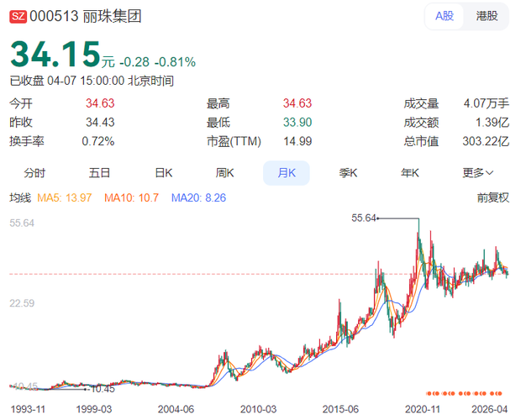This screenshot has height=420, width=521.
Task: Click 昨收 value 34.43
Action: pos(100,122)
